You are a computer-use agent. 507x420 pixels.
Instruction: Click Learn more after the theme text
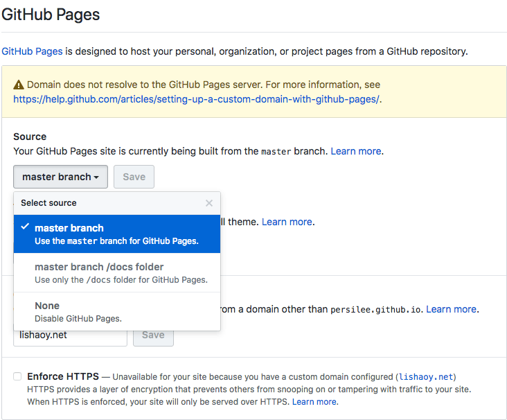(287, 222)
